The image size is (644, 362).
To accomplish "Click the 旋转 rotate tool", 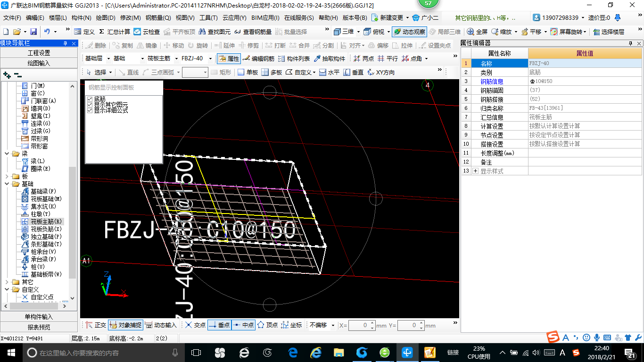I will click(x=198, y=45).
